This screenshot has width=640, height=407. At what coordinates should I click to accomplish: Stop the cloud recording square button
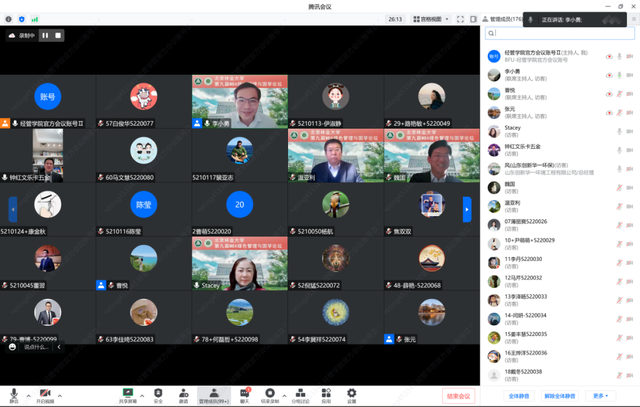tap(58, 36)
